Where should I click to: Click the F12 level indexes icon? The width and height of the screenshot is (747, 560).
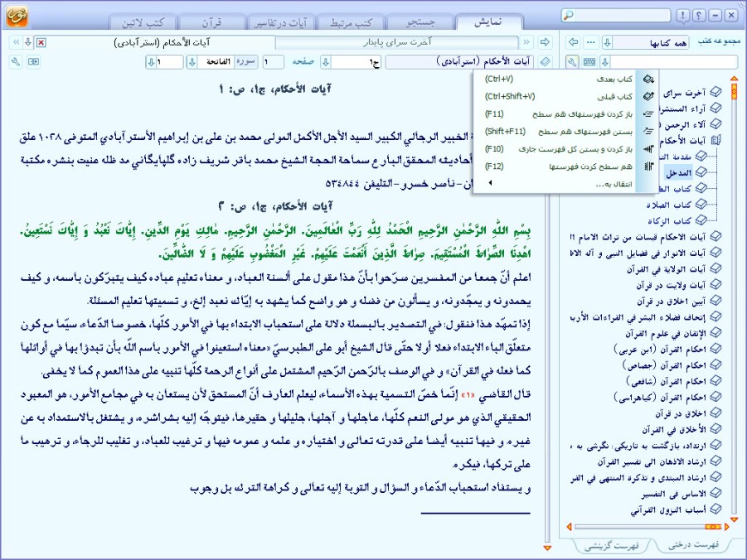[x=648, y=167]
